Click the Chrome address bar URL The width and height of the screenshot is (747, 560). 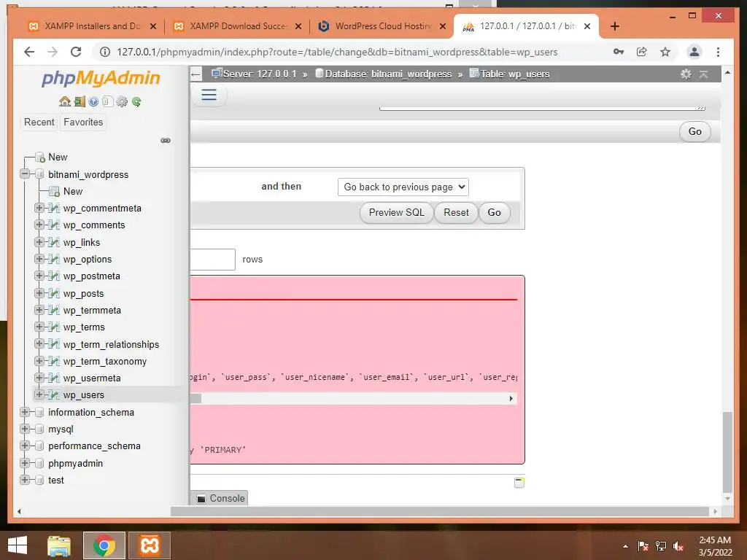[337, 52]
